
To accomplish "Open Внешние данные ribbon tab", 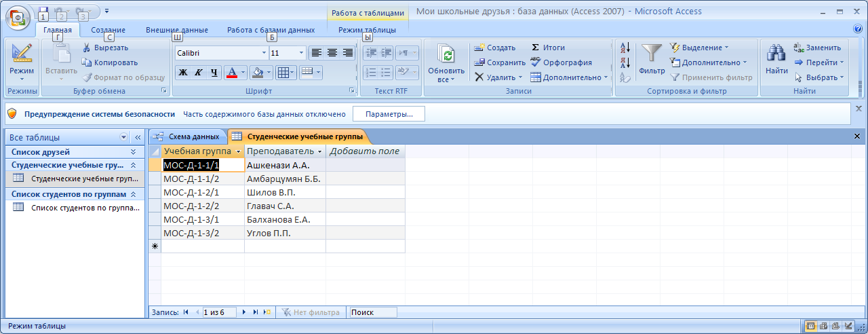I will (177, 30).
